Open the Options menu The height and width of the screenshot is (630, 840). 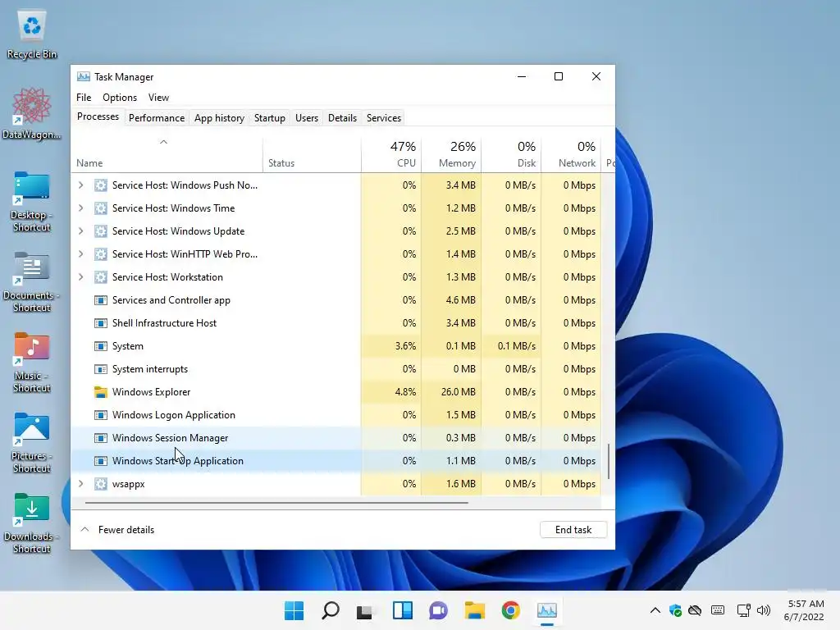[x=120, y=98]
